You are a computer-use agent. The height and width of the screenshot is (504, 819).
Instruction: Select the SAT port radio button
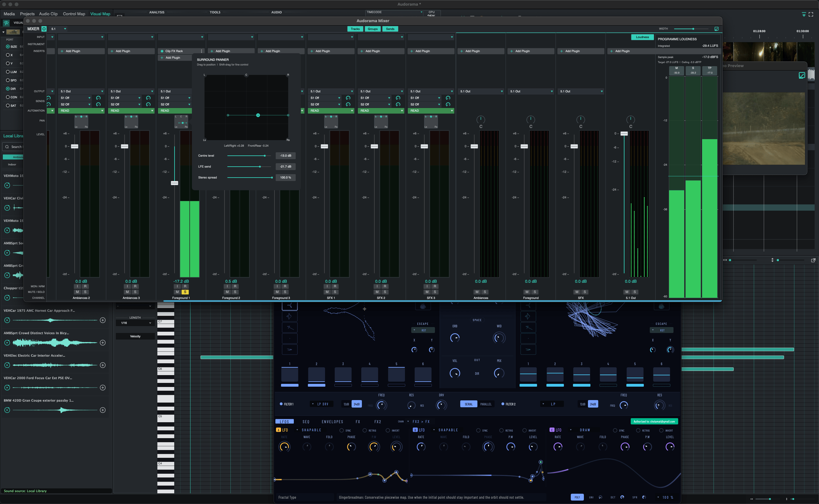click(x=8, y=105)
